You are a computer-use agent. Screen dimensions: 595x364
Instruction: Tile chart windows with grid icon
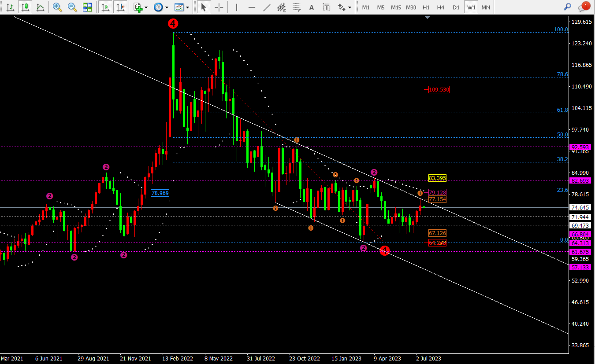point(87,7)
